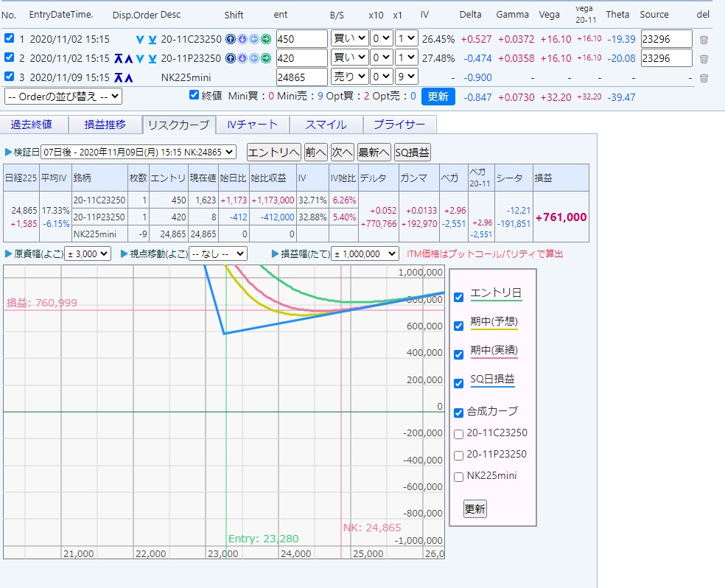Move NK225mini row 3 up one position

pyautogui.click(x=128, y=77)
